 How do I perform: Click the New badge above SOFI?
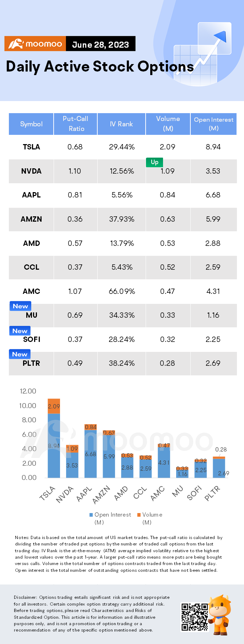(x=20, y=331)
